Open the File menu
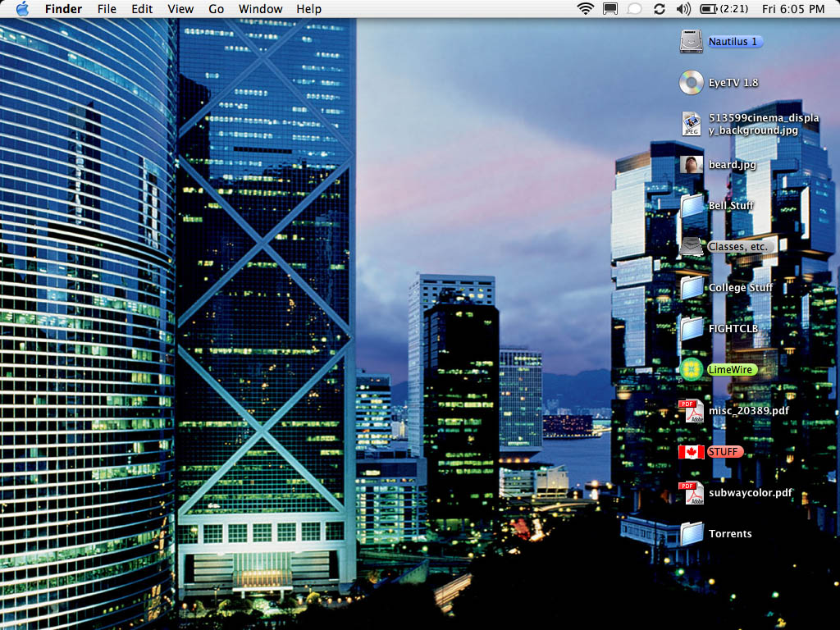 click(x=107, y=9)
